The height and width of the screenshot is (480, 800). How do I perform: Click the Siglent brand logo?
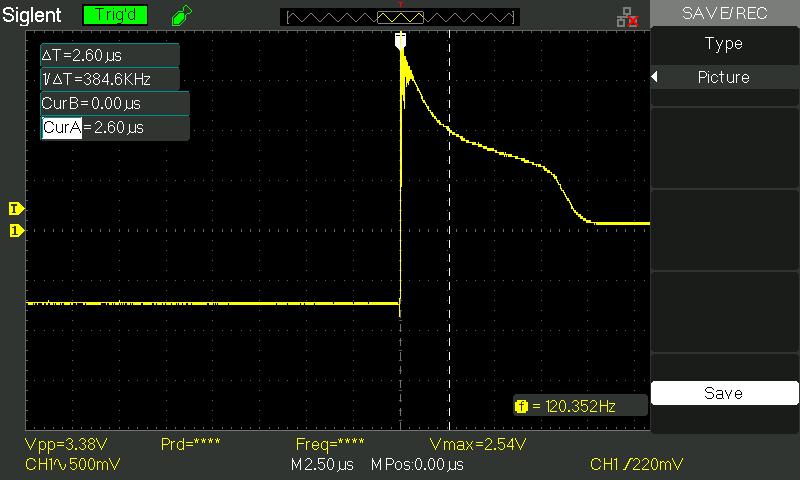coord(32,15)
